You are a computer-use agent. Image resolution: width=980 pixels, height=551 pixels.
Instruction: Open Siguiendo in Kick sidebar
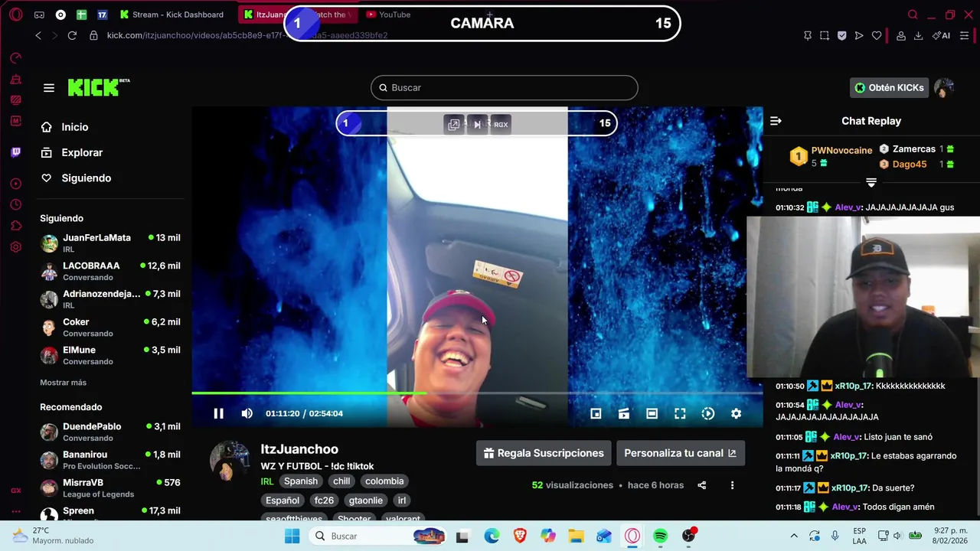pos(76,178)
